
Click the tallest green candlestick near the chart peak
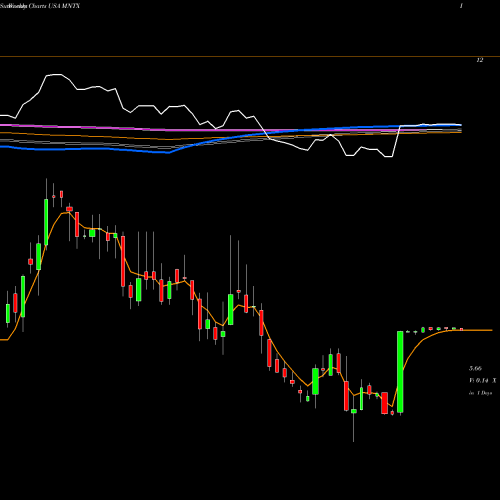click(x=46, y=222)
